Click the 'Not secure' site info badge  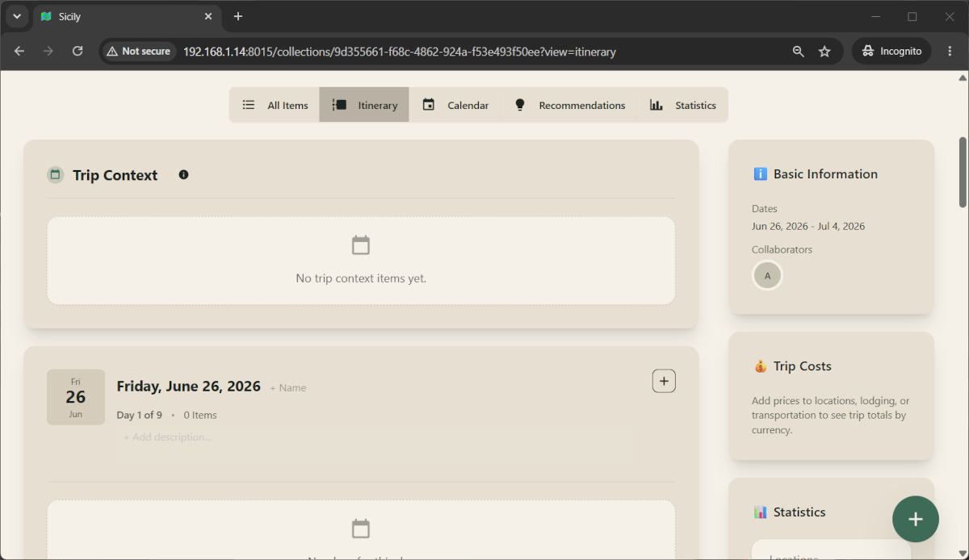pos(139,51)
